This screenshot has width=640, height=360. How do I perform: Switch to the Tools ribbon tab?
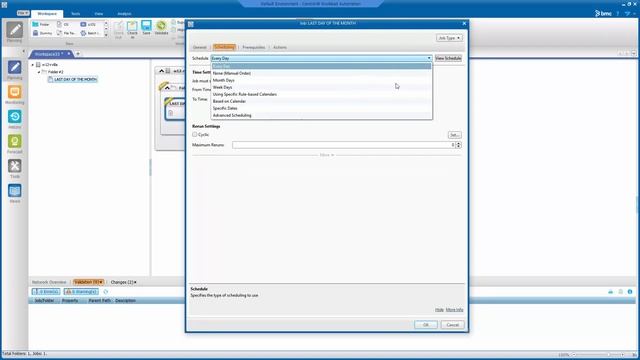click(x=76, y=13)
